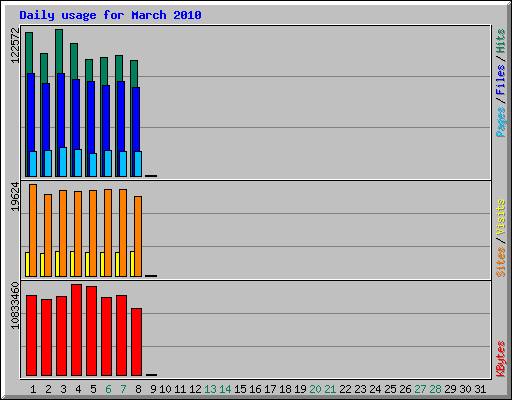Screen dimensions: 512x400
Task: Click the yellow visits bar for day 8
Action: point(132,264)
